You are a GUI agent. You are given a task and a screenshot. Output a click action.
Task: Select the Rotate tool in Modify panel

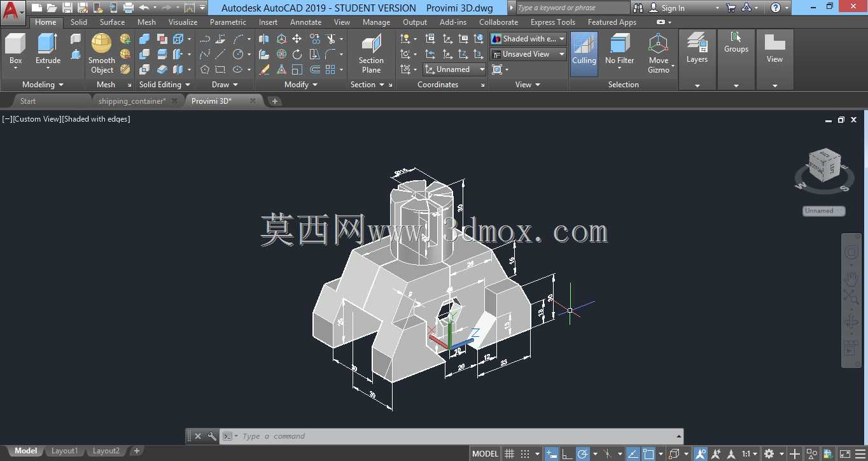point(297,54)
